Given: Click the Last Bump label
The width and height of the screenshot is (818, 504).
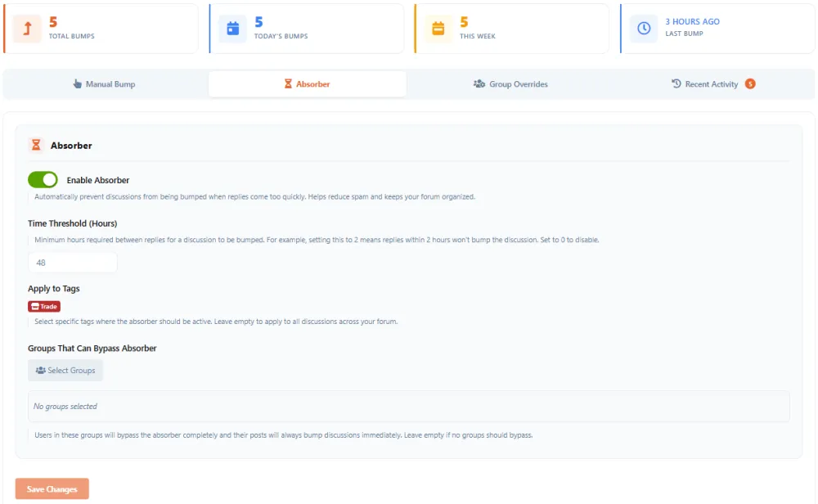Looking at the screenshot, I should (x=684, y=34).
